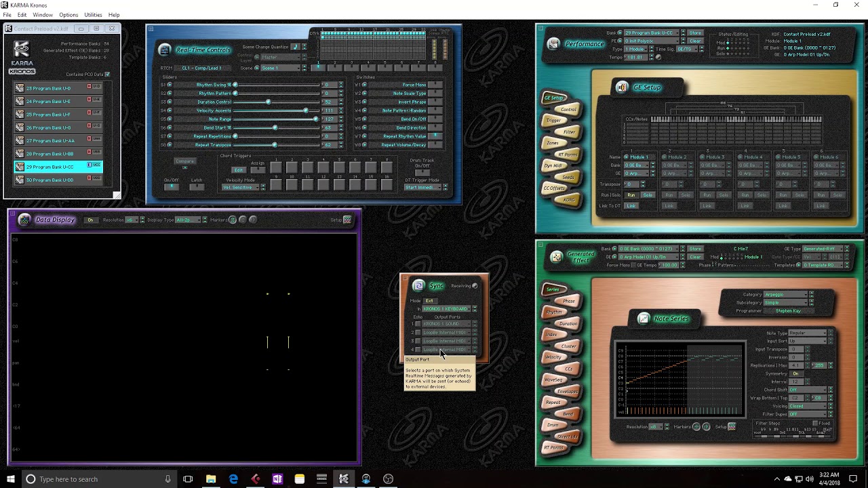Click the Performance panel icon
This screenshot has height=488, width=868.
pos(553,44)
